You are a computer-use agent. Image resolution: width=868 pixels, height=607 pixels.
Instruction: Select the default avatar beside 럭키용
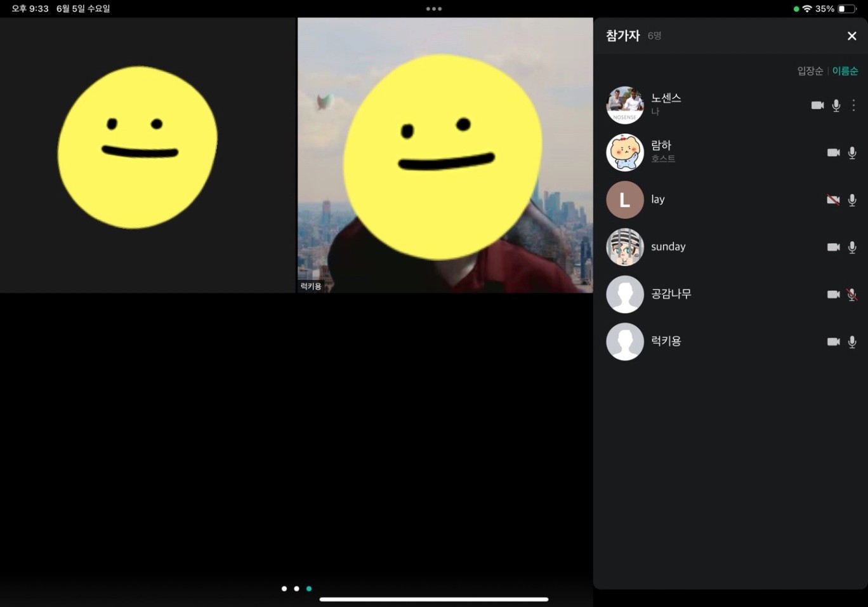coord(625,342)
